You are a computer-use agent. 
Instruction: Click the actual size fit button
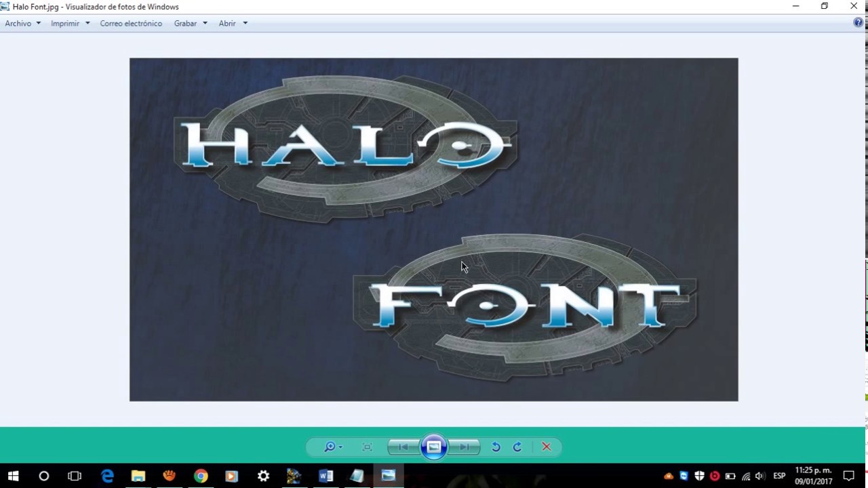coord(368,447)
